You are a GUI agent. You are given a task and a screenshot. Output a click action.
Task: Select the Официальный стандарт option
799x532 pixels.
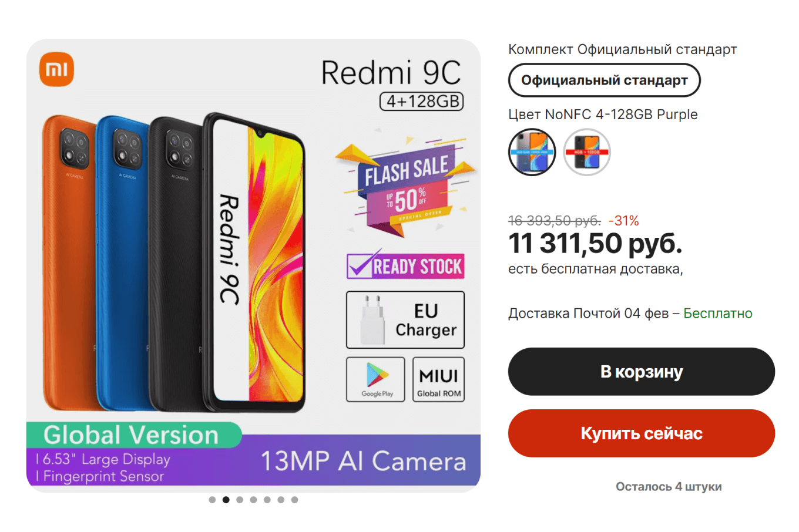click(604, 80)
